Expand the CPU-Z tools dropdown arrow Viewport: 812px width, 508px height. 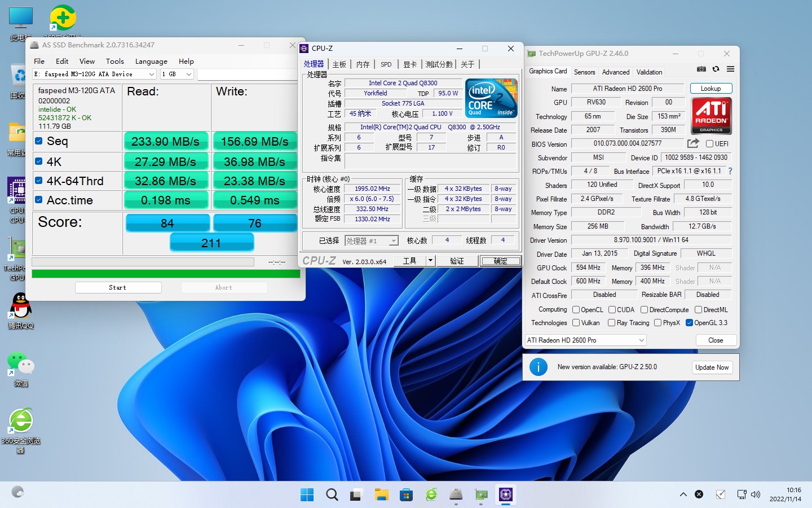430,261
